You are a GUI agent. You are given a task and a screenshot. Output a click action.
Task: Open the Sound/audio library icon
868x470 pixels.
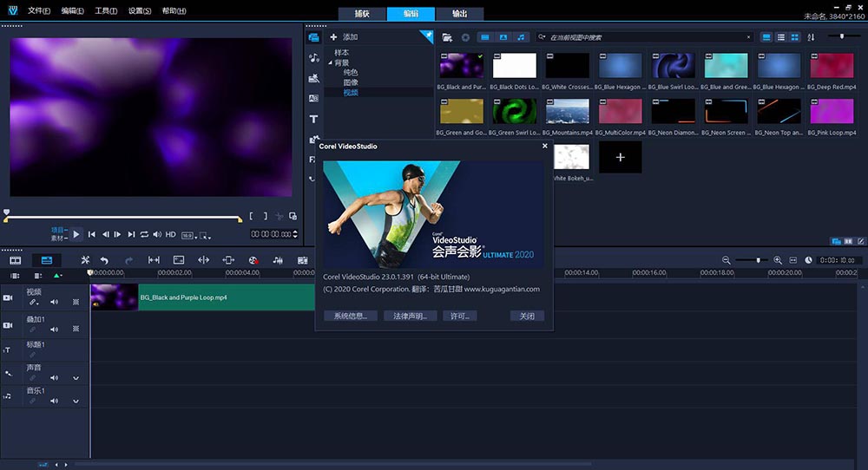[x=313, y=58]
